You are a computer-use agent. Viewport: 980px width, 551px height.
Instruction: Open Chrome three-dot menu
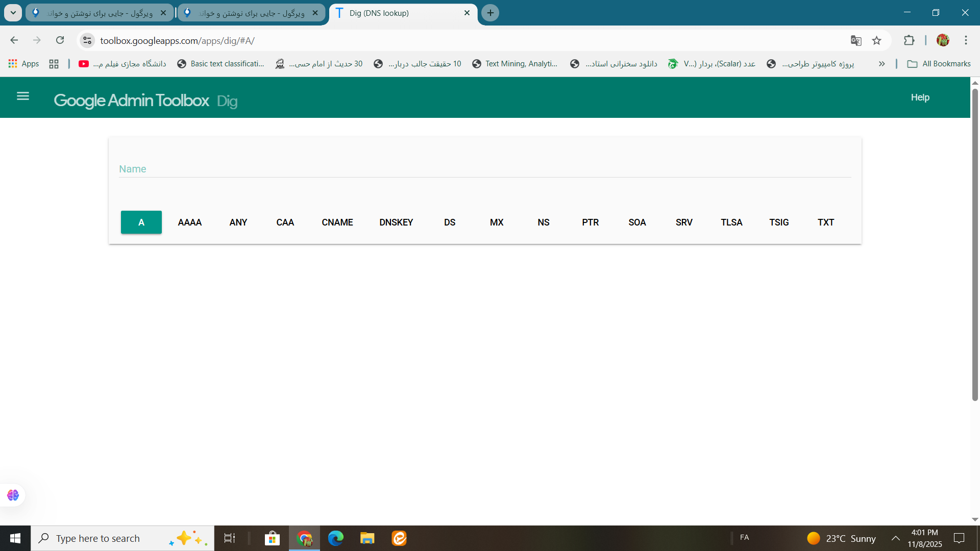[966, 40]
